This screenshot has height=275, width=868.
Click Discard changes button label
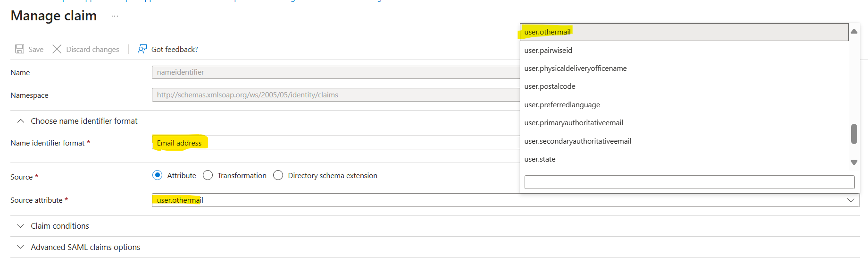coord(92,50)
